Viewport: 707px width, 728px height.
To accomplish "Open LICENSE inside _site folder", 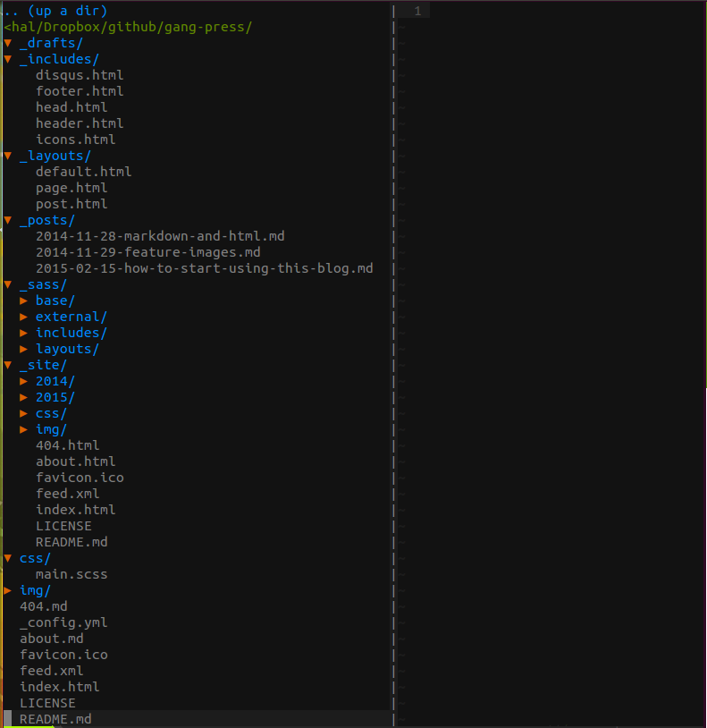I will click(x=63, y=526).
